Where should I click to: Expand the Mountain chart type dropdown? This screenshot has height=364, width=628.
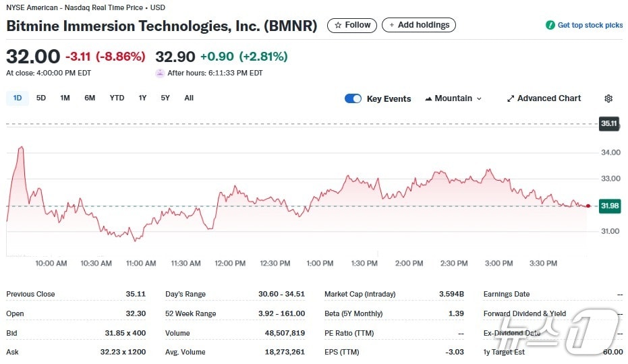[x=479, y=98]
